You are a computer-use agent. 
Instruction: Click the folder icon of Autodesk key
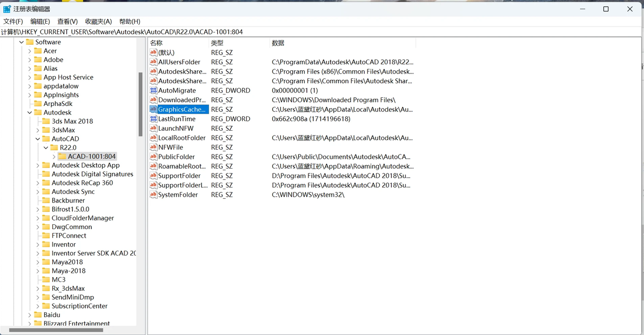[38, 112]
